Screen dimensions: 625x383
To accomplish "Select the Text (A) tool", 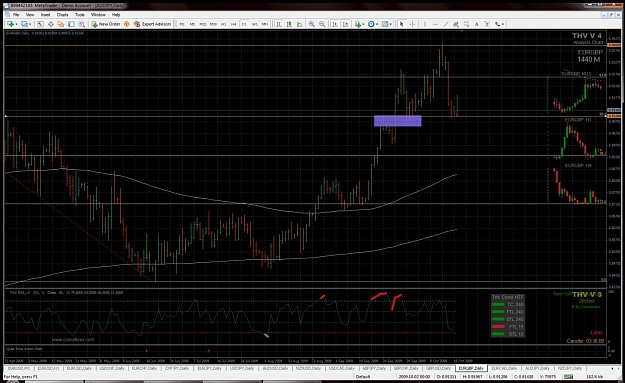I will tap(476, 24).
